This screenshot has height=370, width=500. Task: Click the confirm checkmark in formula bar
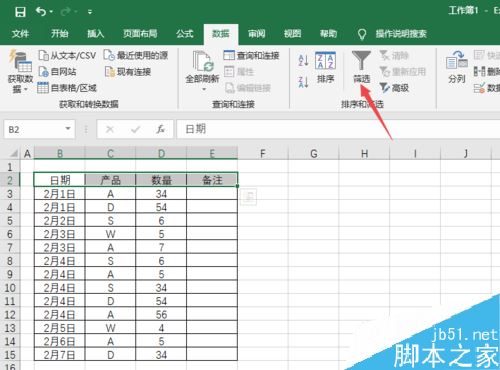pos(135,129)
